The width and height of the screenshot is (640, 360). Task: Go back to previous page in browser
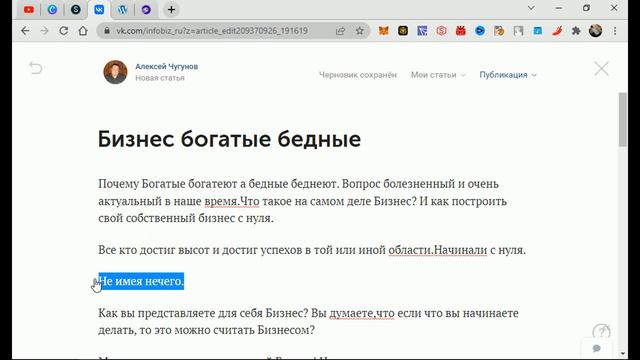25,31
